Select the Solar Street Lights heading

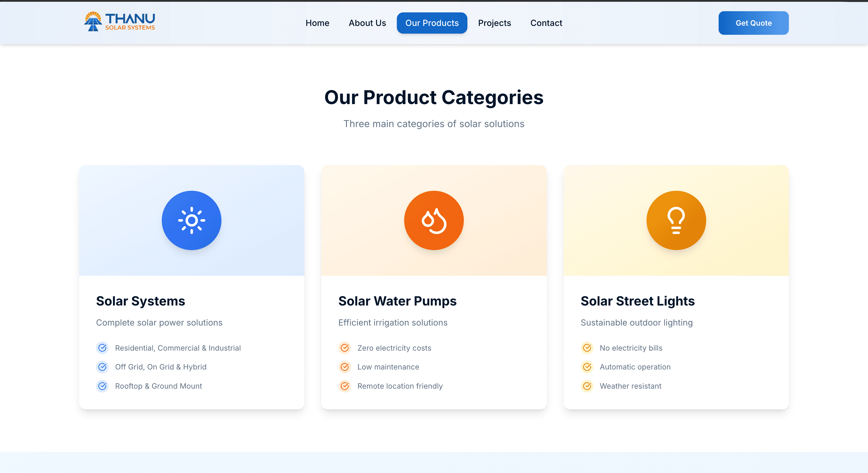637,300
